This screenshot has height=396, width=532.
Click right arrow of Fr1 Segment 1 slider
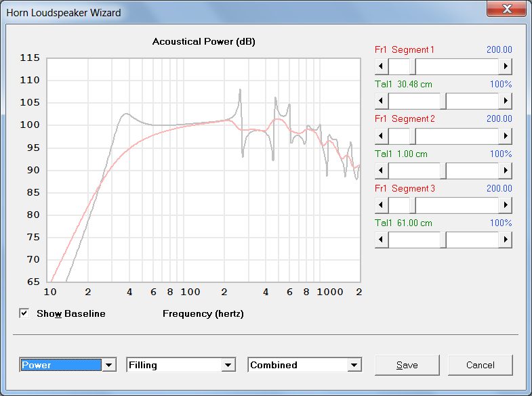coord(505,66)
